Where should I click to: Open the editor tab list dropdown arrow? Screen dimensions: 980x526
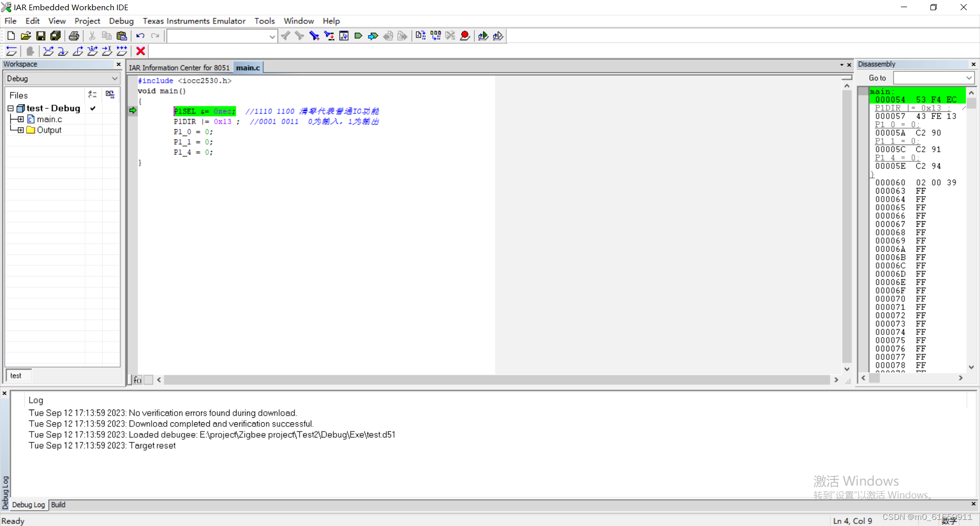coord(842,65)
